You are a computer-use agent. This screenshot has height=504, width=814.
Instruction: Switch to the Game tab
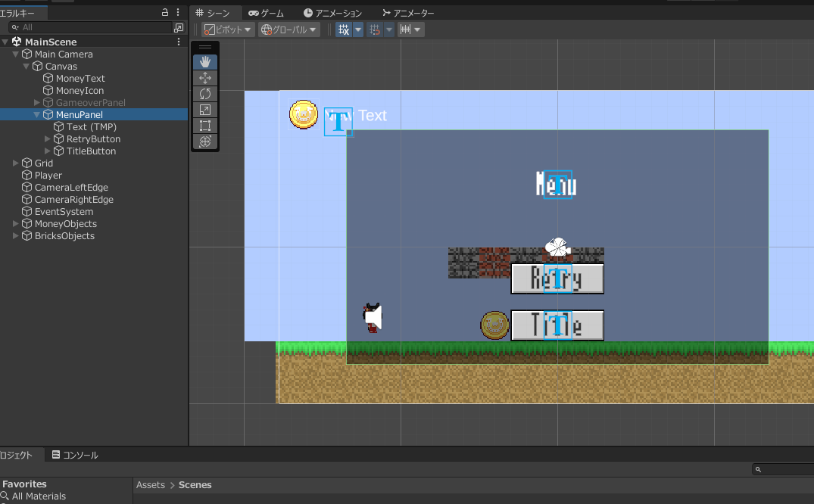coord(267,13)
